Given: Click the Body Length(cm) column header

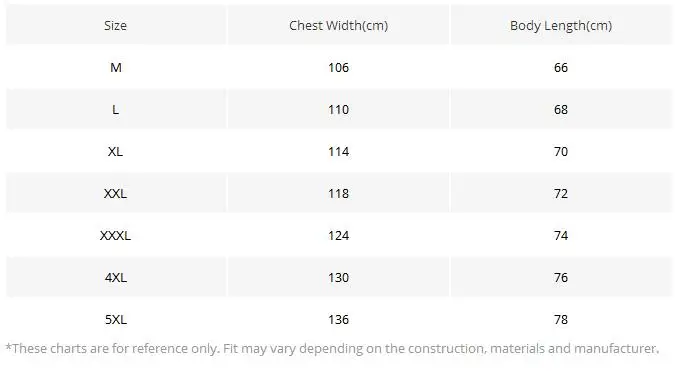Looking at the screenshot, I should 561,25.
